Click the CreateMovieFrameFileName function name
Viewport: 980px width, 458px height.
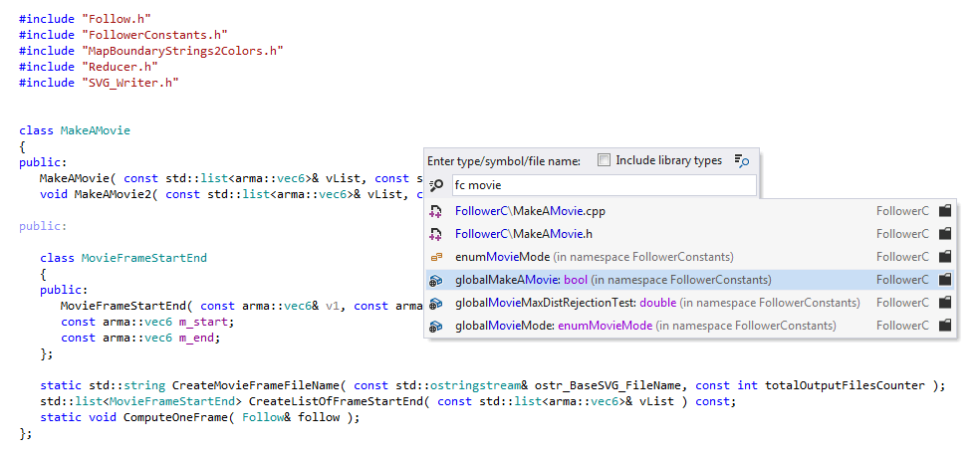[256, 385]
